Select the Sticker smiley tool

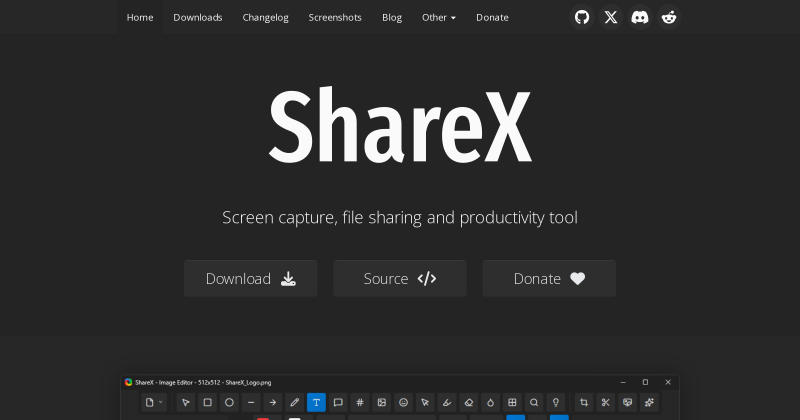tap(404, 402)
